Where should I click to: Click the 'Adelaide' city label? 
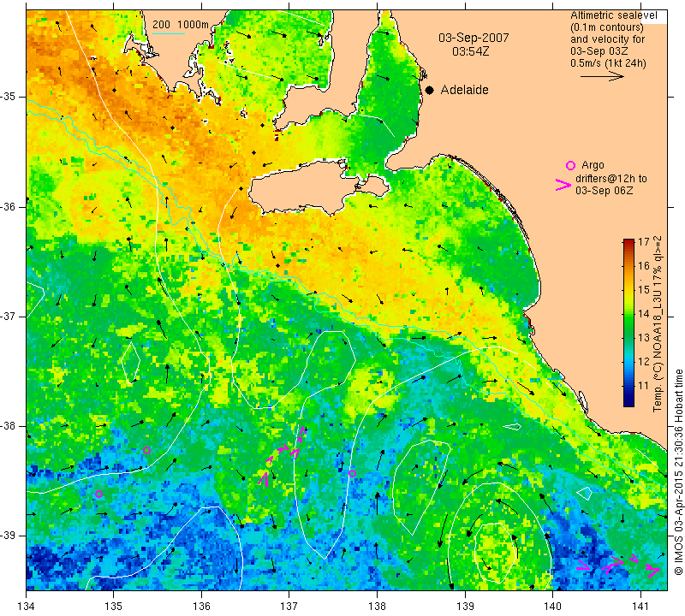(464, 90)
